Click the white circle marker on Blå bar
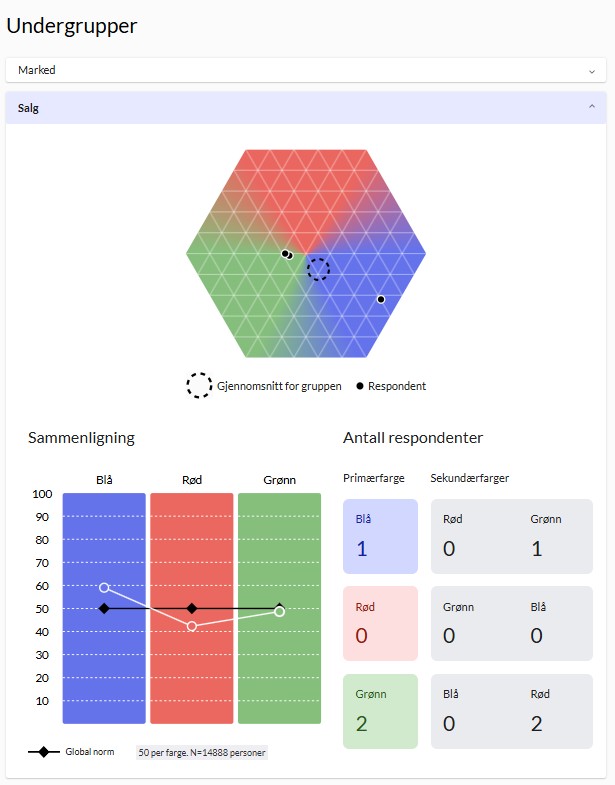Viewport: 615px width, 785px height. point(104,588)
